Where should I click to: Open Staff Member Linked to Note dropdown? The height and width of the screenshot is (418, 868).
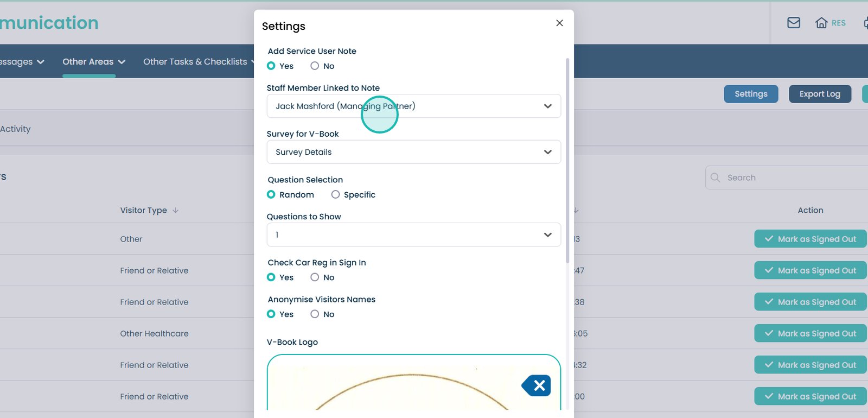tap(413, 106)
